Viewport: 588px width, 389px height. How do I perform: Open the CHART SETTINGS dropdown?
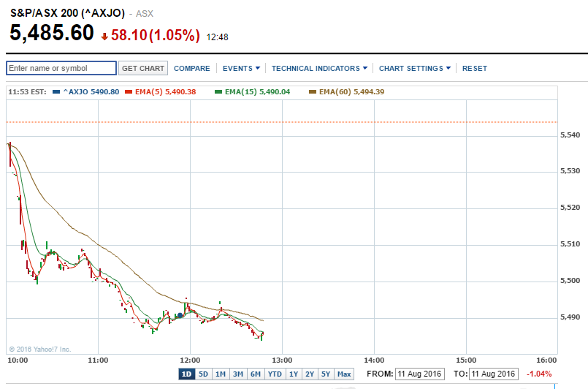point(414,68)
